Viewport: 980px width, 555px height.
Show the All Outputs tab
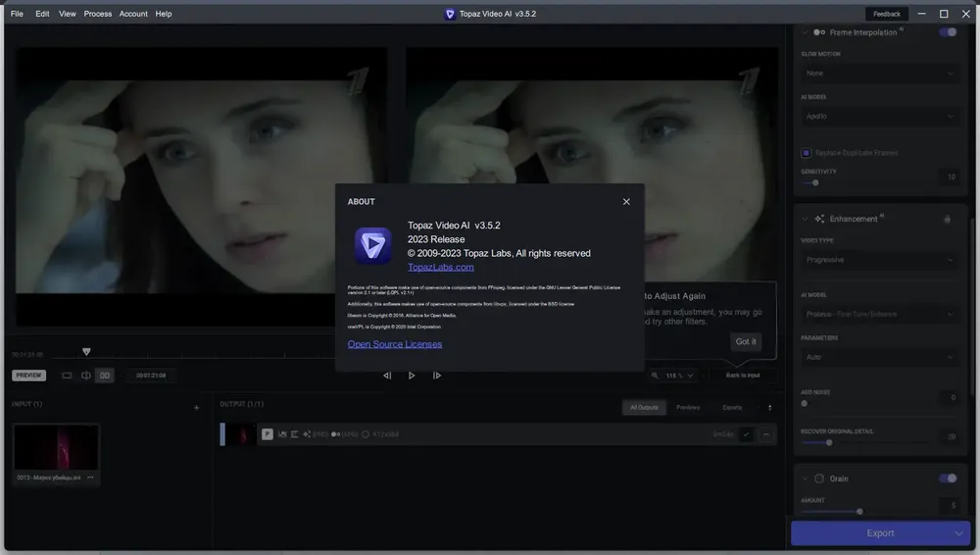(644, 407)
